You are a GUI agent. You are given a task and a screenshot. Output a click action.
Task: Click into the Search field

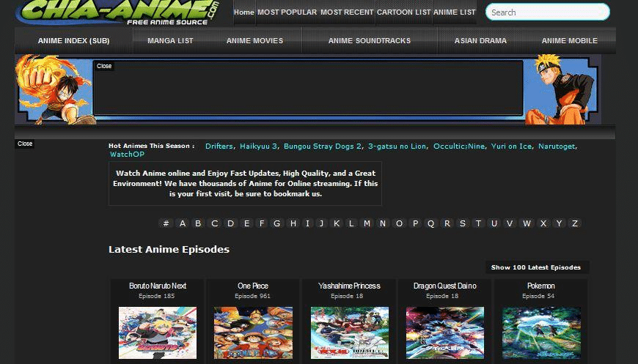click(x=547, y=12)
